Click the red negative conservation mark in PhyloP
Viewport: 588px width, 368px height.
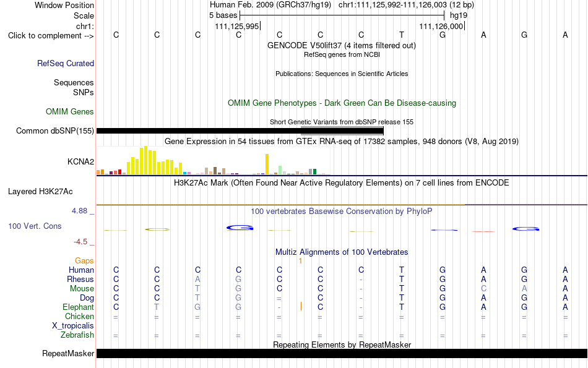[x=483, y=231]
